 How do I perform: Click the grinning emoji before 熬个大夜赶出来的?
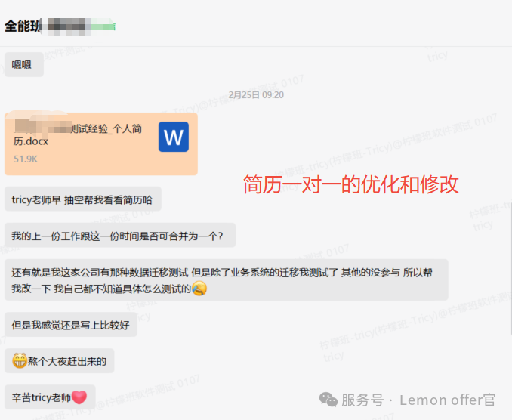click(20, 360)
